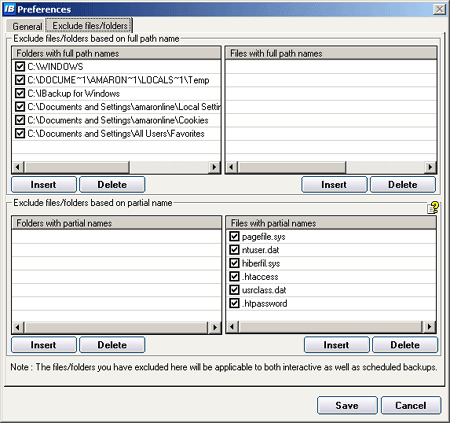This screenshot has height=423, width=450.
Task: Open the help icon for partial names
Action: click(433, 208)
